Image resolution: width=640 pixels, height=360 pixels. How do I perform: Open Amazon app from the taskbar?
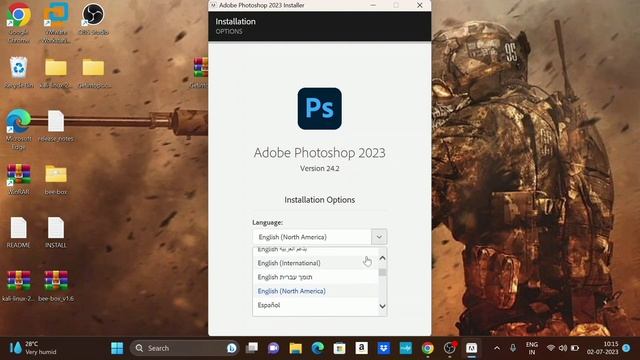(361, 348)
